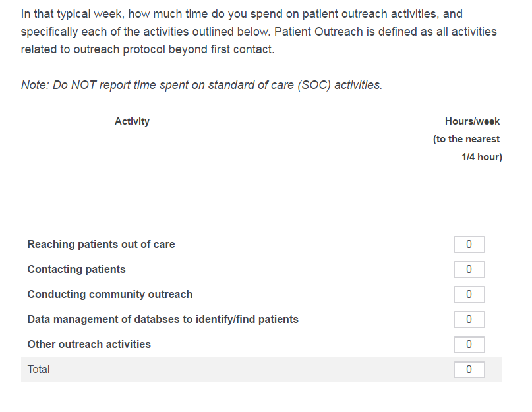Viewport: 532px width, 412px height.
Task: Click hours field for Data management row
Action: click(469, 320)
